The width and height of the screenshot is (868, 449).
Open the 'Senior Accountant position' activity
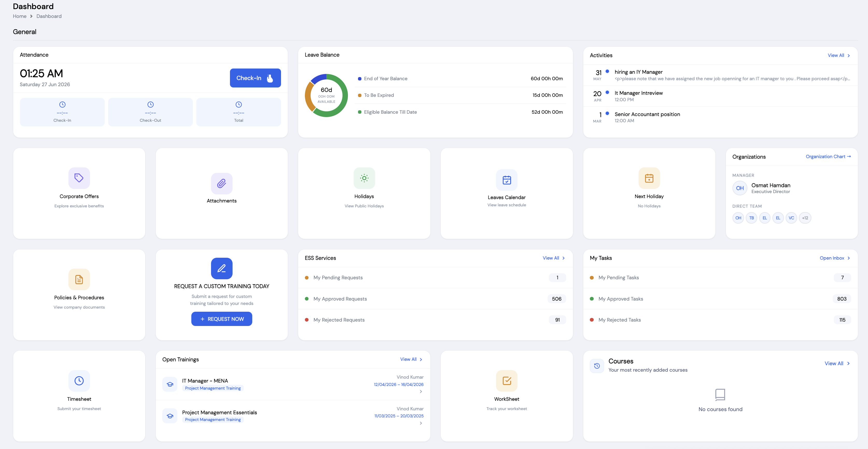tap(720, 117)
